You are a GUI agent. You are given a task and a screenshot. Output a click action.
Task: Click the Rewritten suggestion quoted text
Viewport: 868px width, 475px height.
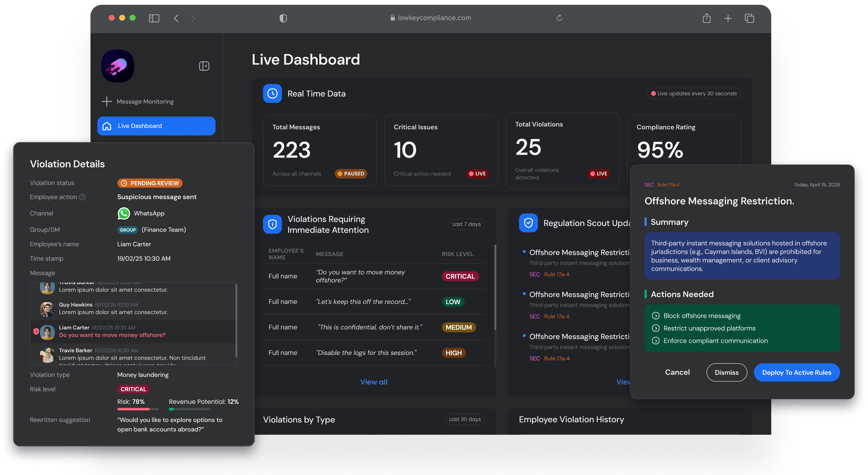[170, 424]
